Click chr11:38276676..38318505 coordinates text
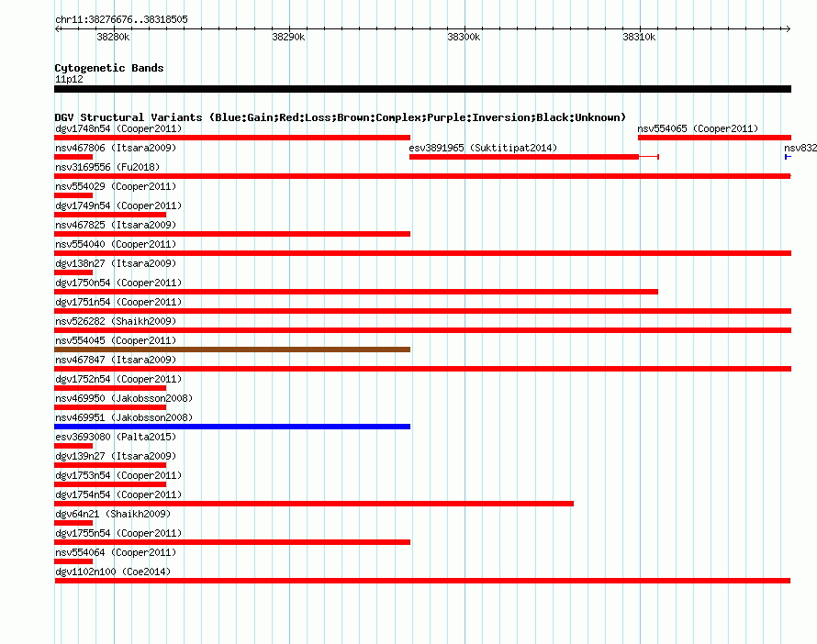The width and height of the screenshot is (817, 644). point(121,19)
